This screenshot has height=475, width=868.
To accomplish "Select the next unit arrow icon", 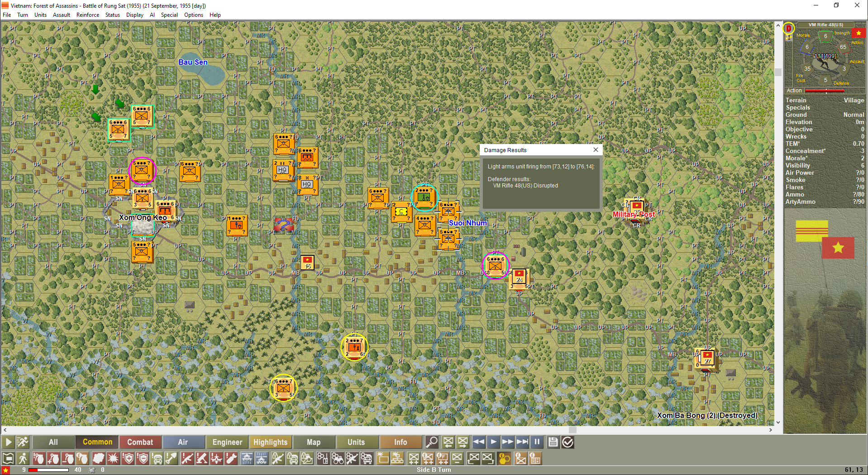I will click(463, 442).
